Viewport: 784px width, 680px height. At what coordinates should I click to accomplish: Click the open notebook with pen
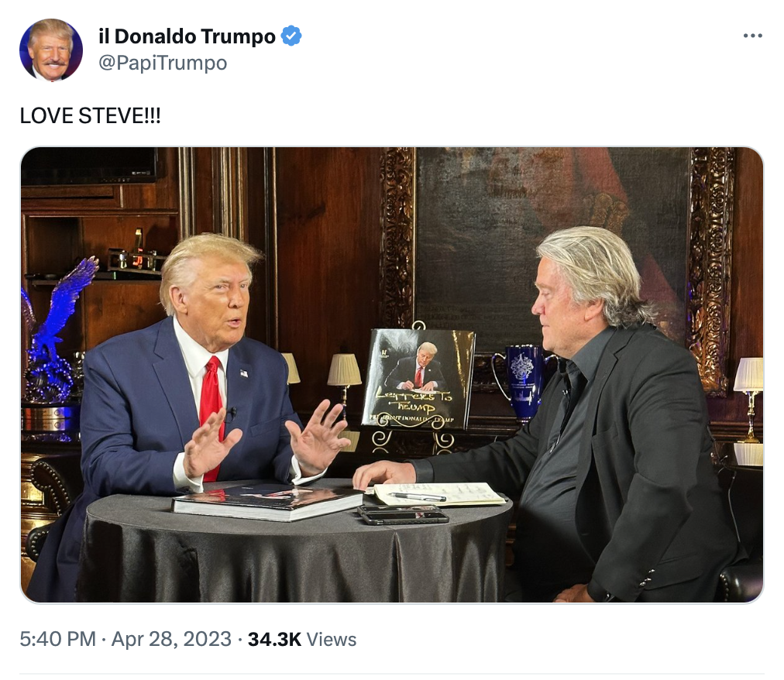439,494
